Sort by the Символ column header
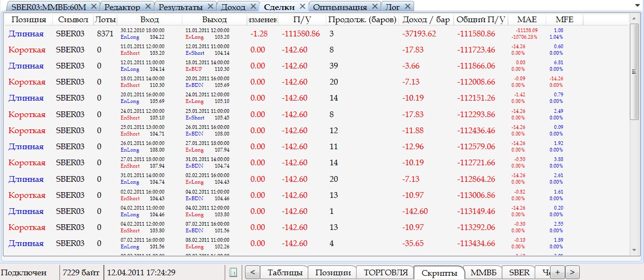644x280 pixels. click(73, 19)
